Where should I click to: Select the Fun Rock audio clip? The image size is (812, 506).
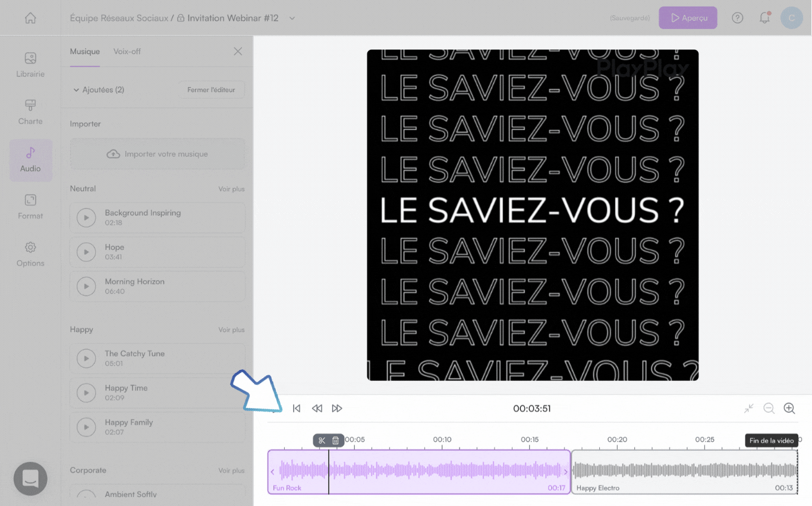[419, 472]
